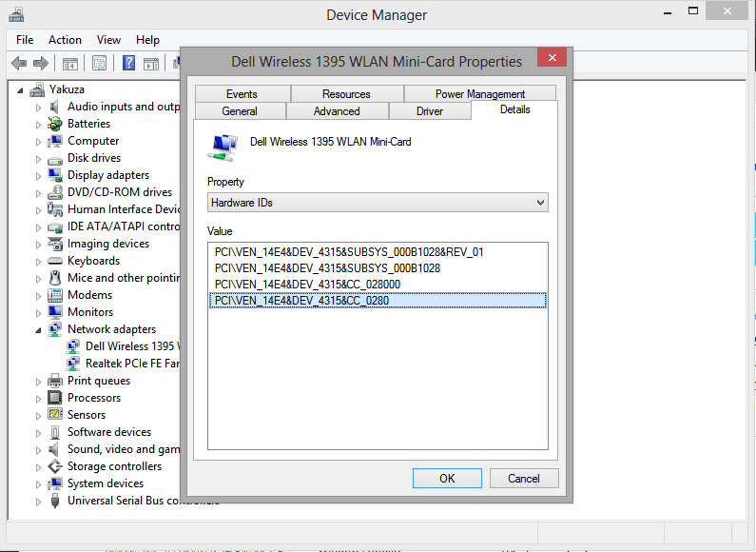Click Device Manager title bar app icon

(16, 14)
